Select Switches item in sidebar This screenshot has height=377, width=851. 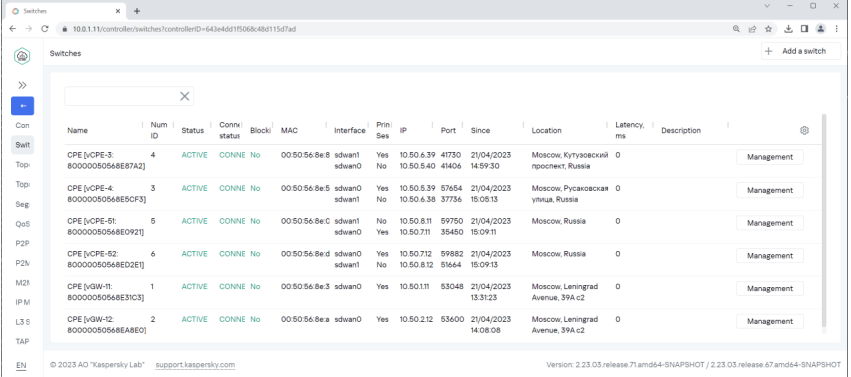coord(22,145)
